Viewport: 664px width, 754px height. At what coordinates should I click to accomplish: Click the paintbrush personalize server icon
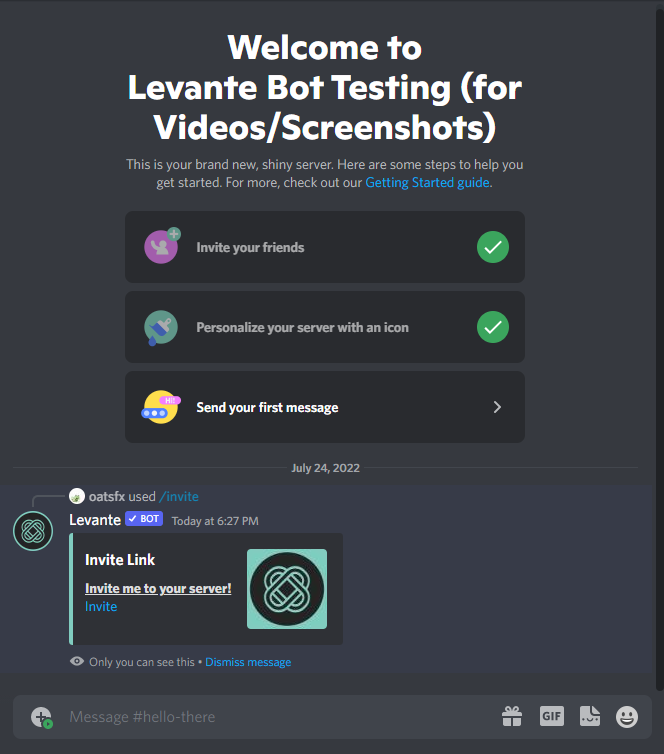[x=160, y=327]
